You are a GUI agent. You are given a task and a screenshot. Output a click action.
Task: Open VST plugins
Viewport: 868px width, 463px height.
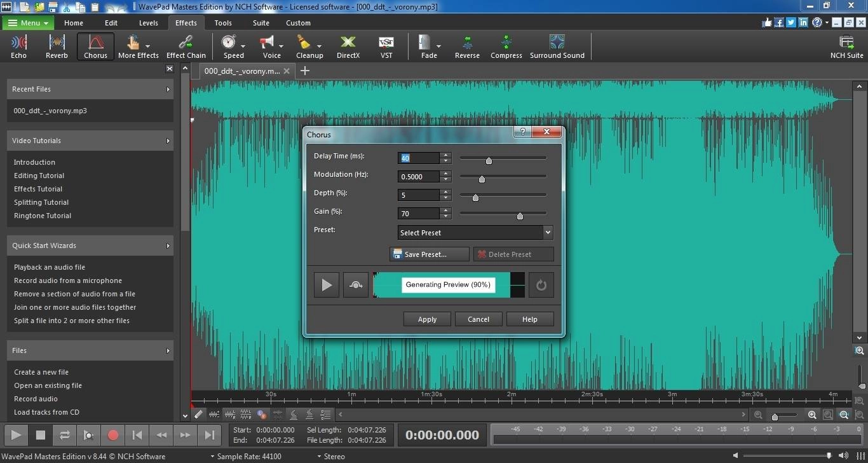(x=386, y=47)
